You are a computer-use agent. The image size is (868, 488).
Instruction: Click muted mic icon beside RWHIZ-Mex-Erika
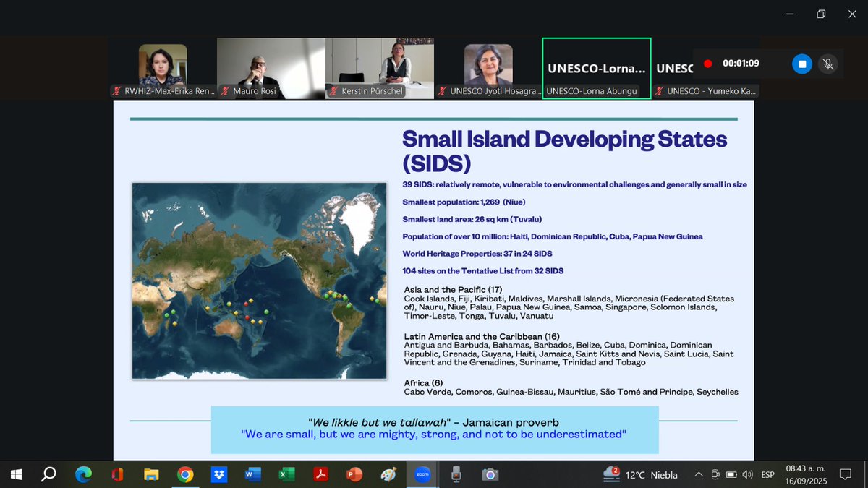click(x=116, y=92)
